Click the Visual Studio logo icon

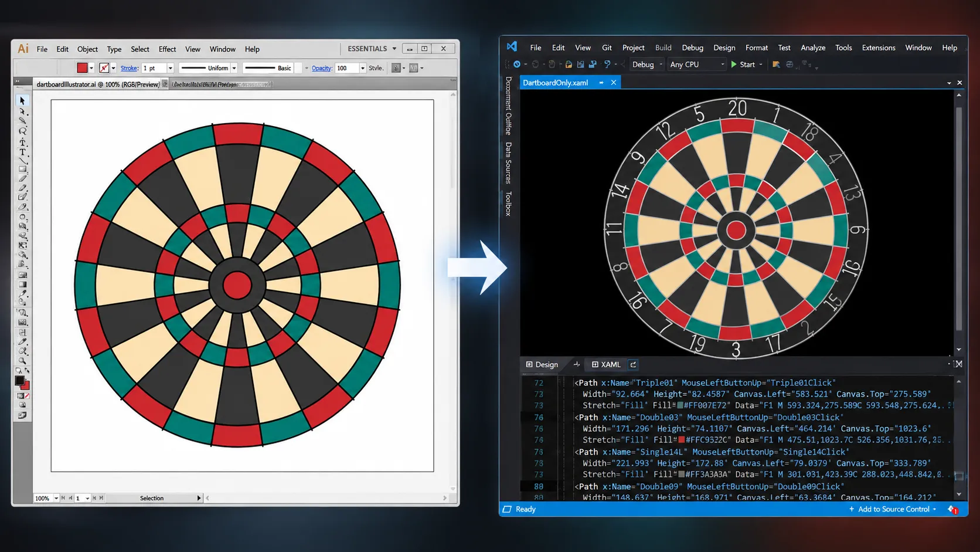pyautogui.click(x=512, y=47)
